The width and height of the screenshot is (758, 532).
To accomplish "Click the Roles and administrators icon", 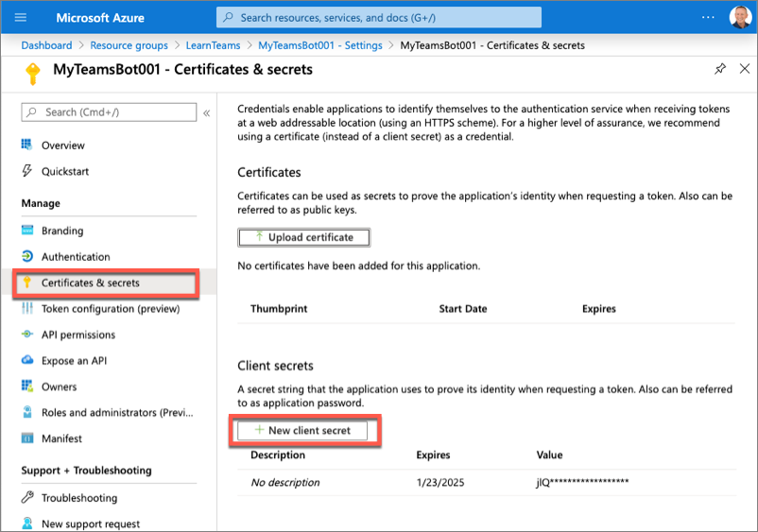I will (x=27, y=412).
